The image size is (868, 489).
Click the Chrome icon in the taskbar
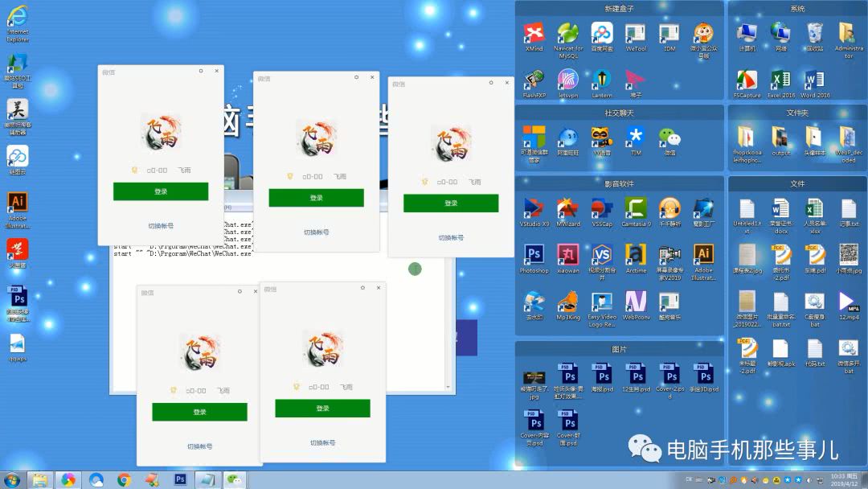(x=124, y=480)
